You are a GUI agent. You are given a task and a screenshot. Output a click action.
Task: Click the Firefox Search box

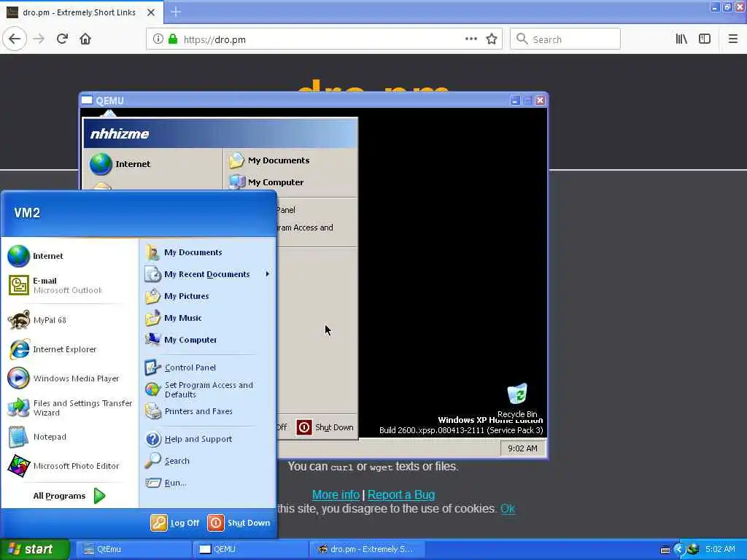[565, 39]
